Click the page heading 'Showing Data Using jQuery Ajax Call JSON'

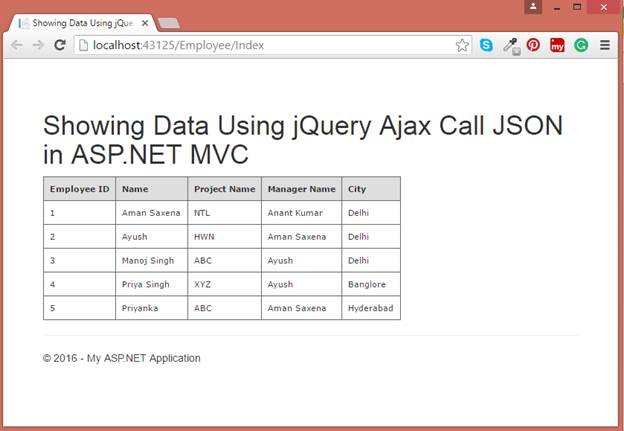(303, 126)
